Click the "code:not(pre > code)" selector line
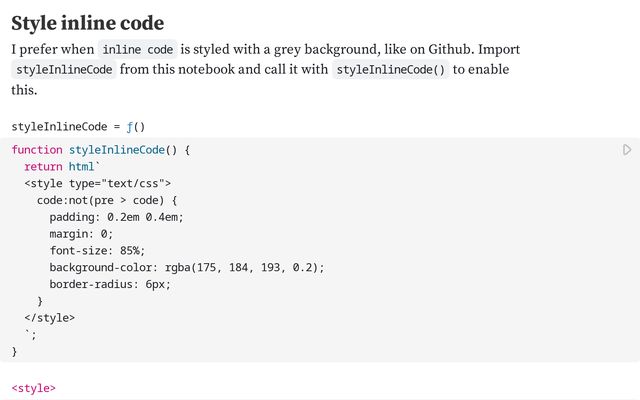Viewport: 640px width, 400px height. tap(107, 201)
